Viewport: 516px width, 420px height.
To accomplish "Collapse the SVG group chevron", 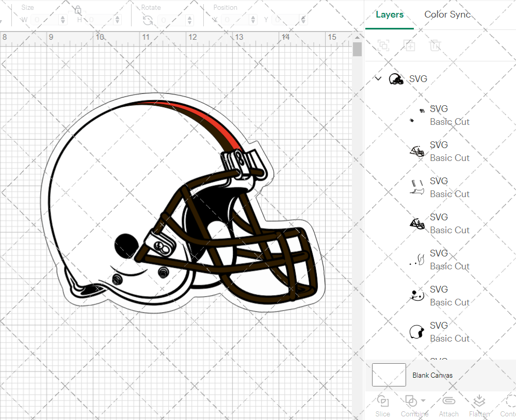I will click(x=378, y=78).
